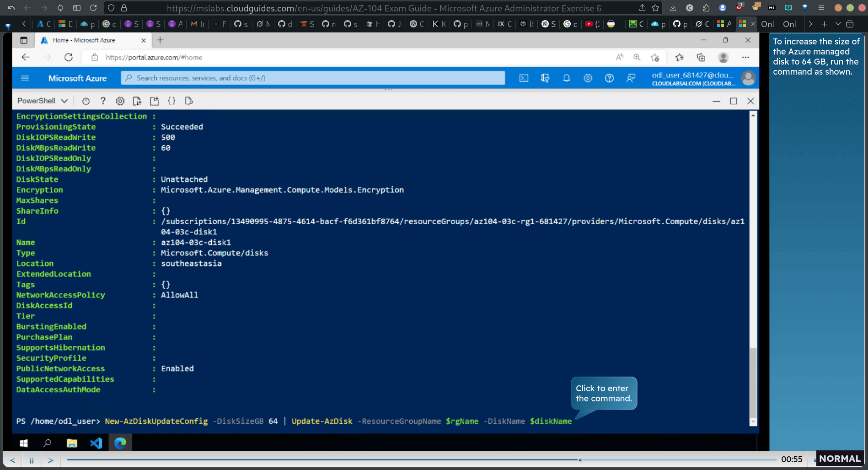
Task: Expand the outer browser tab list chevron
Action: click(838, 24)
